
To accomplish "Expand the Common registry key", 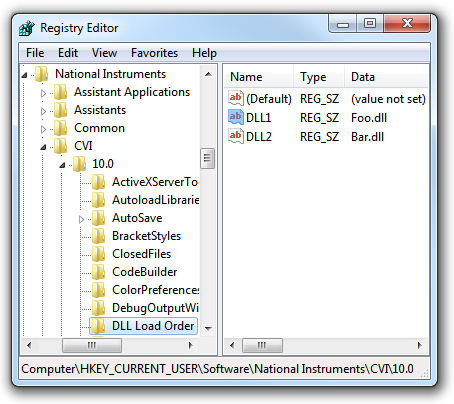I will [x=43, y=129].
